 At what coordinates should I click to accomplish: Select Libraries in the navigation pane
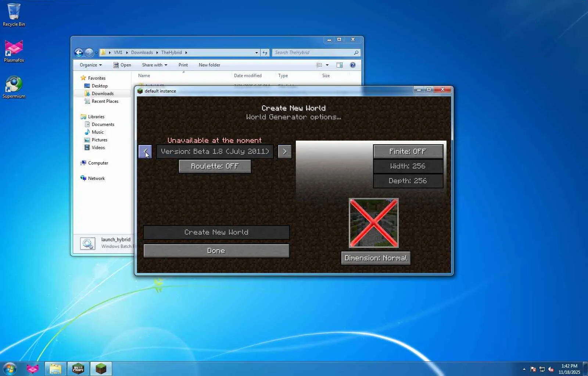click(x=96, y=117)
